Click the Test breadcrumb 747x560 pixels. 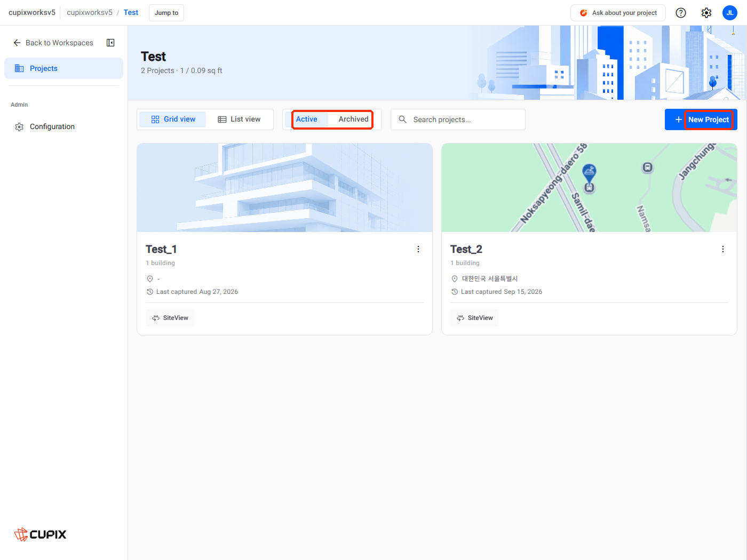click(131, 13)
